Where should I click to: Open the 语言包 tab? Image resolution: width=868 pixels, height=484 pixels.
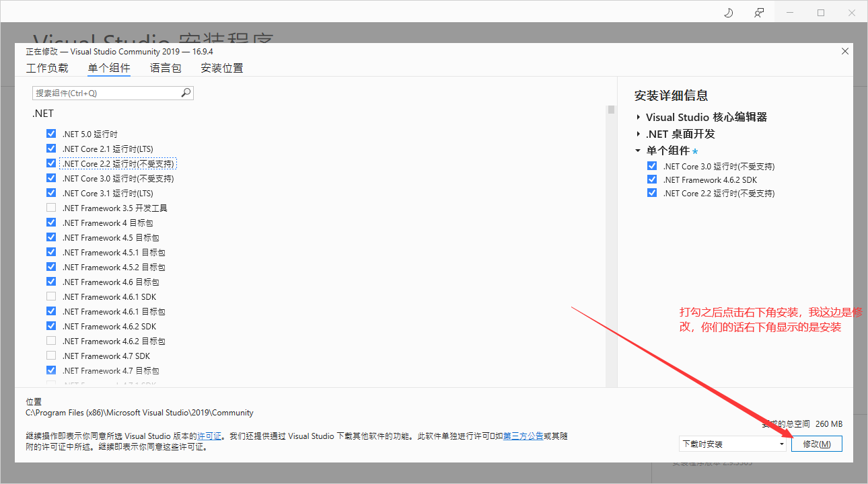(166, 68)
